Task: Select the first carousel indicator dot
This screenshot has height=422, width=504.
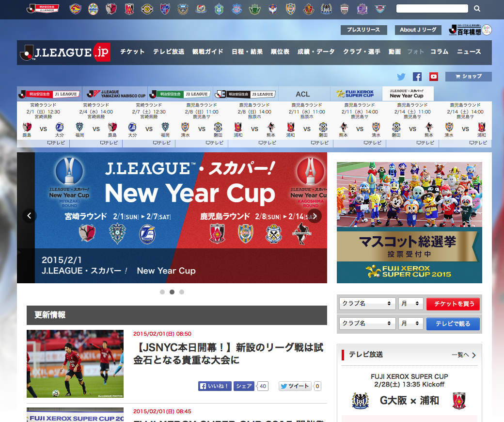Action: tap(162, 292)
